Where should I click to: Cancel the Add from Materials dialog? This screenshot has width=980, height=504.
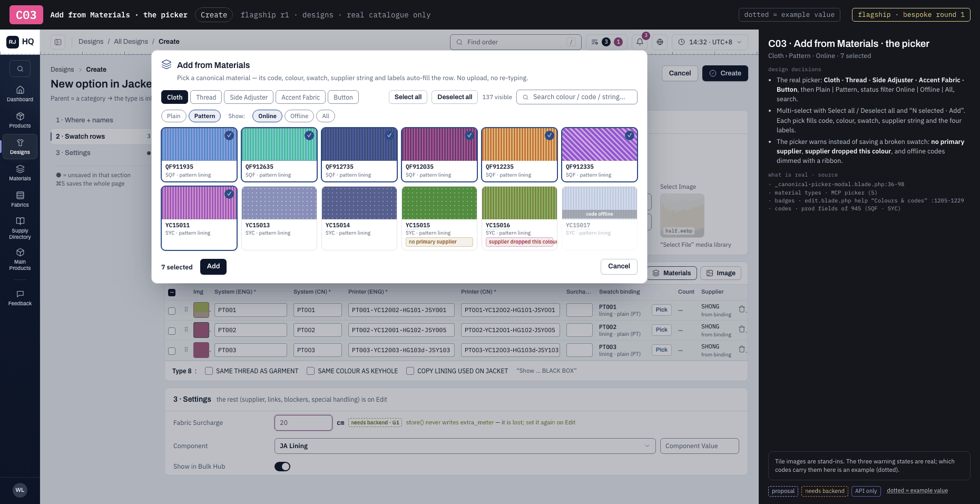pyautogui.click(x=619, y=267)
